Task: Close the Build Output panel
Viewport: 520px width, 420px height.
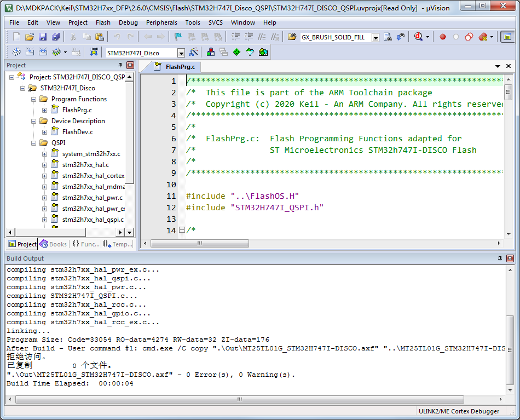Action: [x=510, y=258]
